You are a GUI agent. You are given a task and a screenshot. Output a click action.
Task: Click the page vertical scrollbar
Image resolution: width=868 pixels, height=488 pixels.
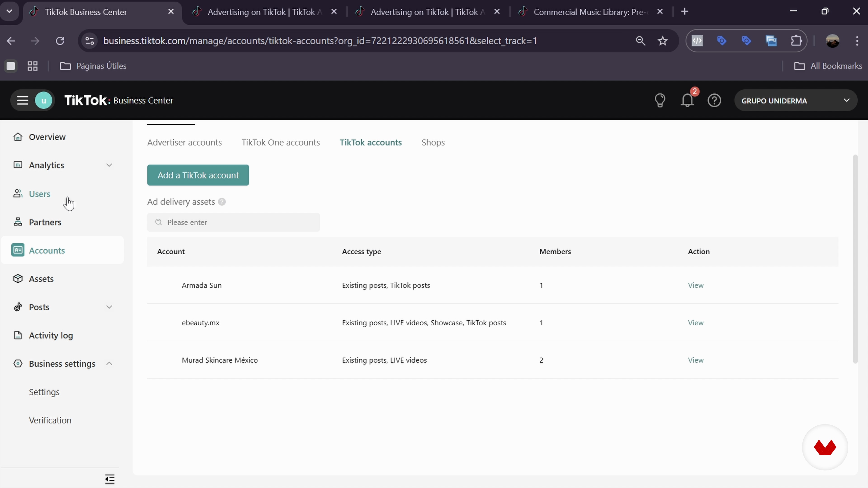click(x=855, y=259)
